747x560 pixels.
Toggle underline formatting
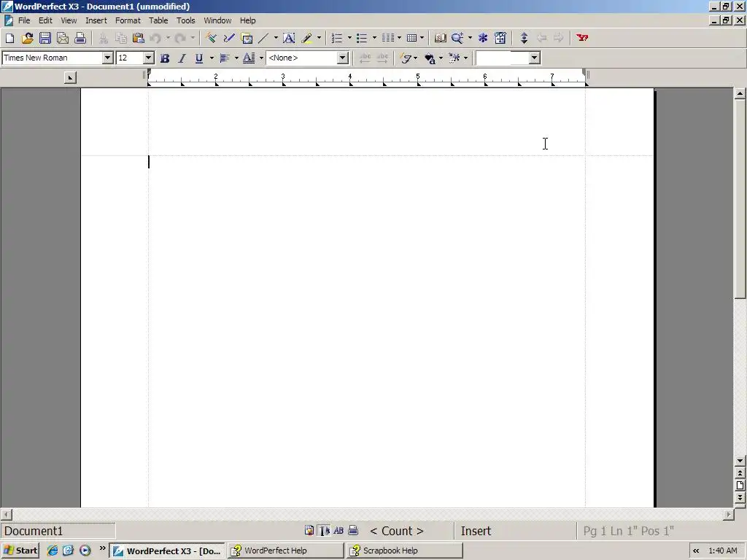point(199,58)
